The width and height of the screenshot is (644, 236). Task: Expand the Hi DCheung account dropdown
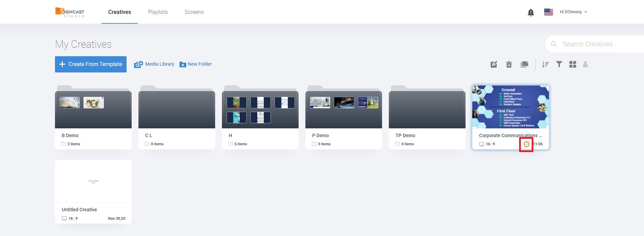coord(573,12)
